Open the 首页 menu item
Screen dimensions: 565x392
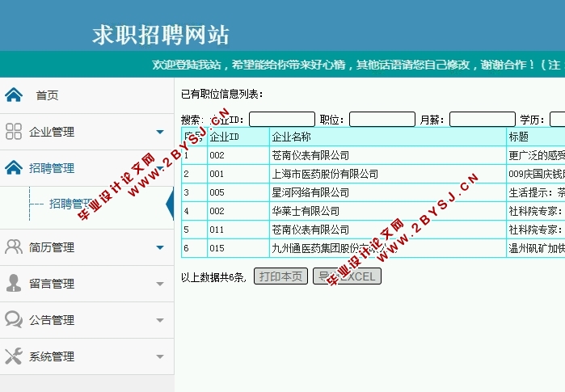coord(47,95)
